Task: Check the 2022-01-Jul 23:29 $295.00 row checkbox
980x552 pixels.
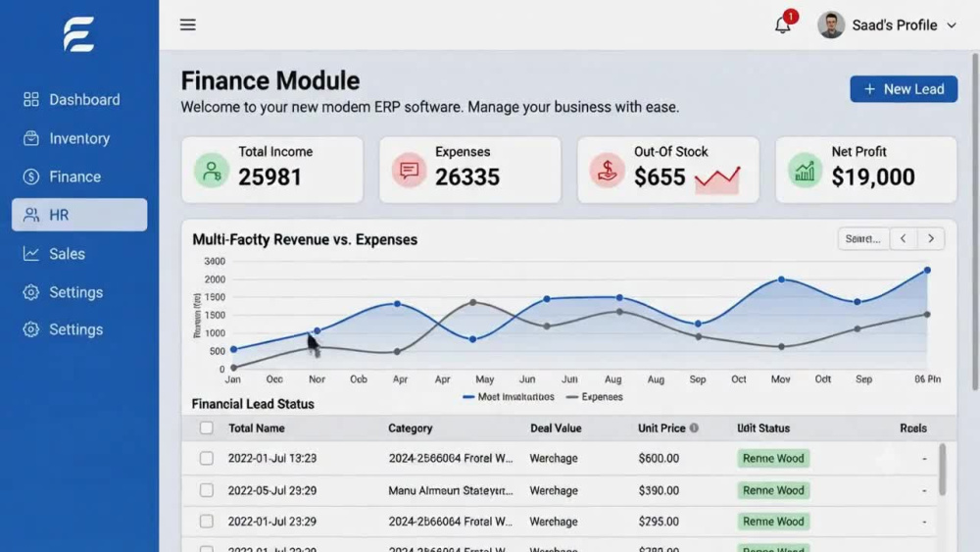Action: (206, 522)
